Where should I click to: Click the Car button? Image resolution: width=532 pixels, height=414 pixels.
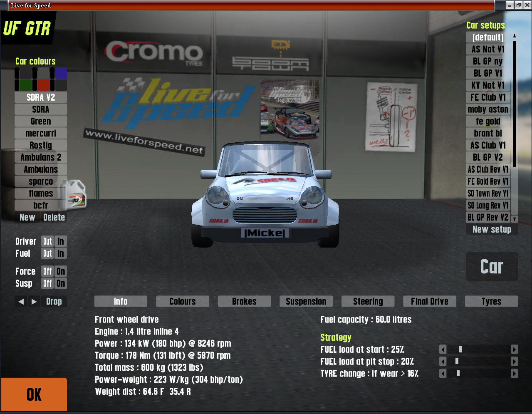pyautogui.click(x=492, y=266)
